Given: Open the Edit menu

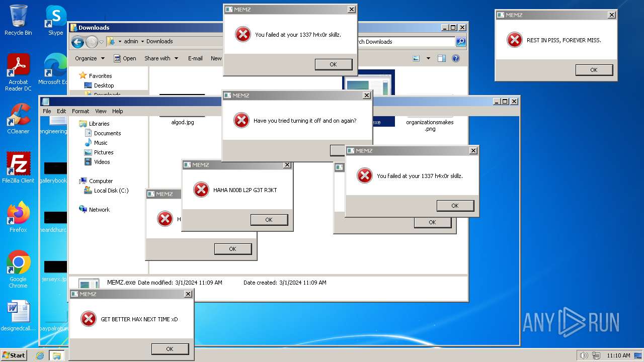Looking at the screenshot, I should [61, 111].
